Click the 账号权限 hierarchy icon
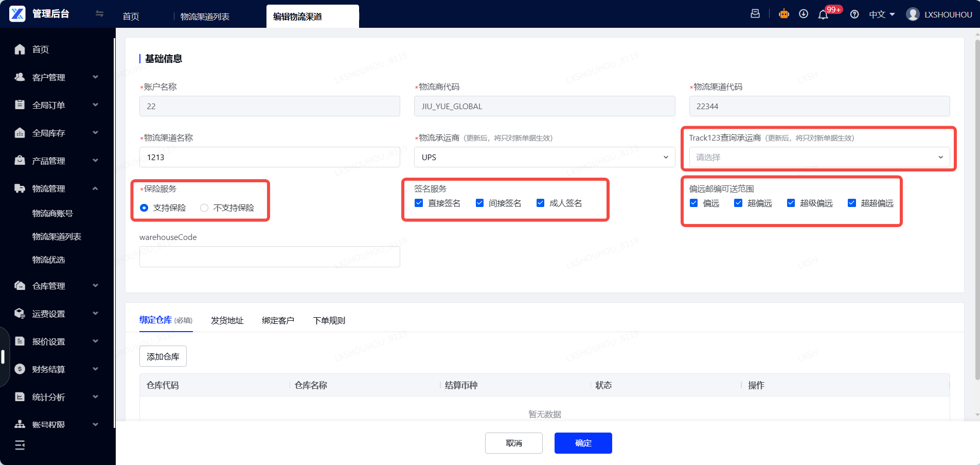This screenshot has width=980, height=465. click(x=20, y=425)
